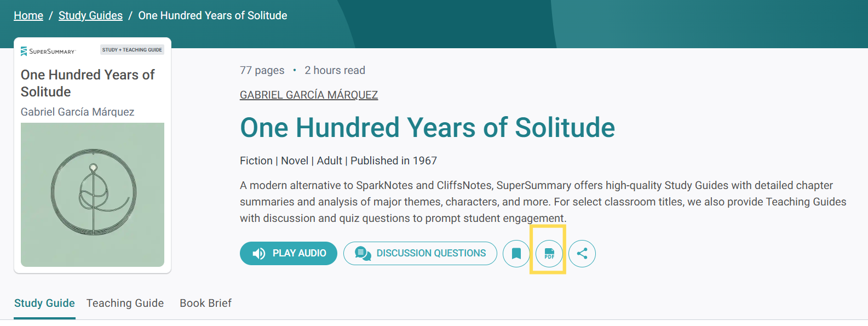
Task: Click 'One Hundred Years of Solitude' breadcrumb text
Action: (x=212, y=15)
